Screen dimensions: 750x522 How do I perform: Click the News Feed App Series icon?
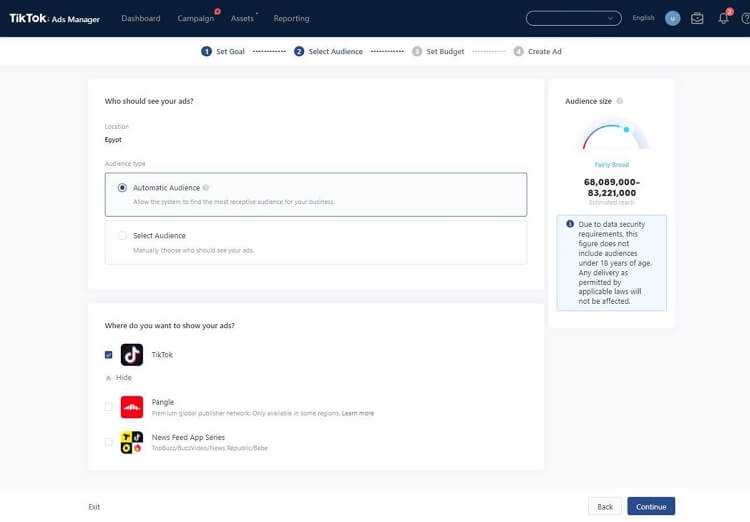tap(132, 442)
